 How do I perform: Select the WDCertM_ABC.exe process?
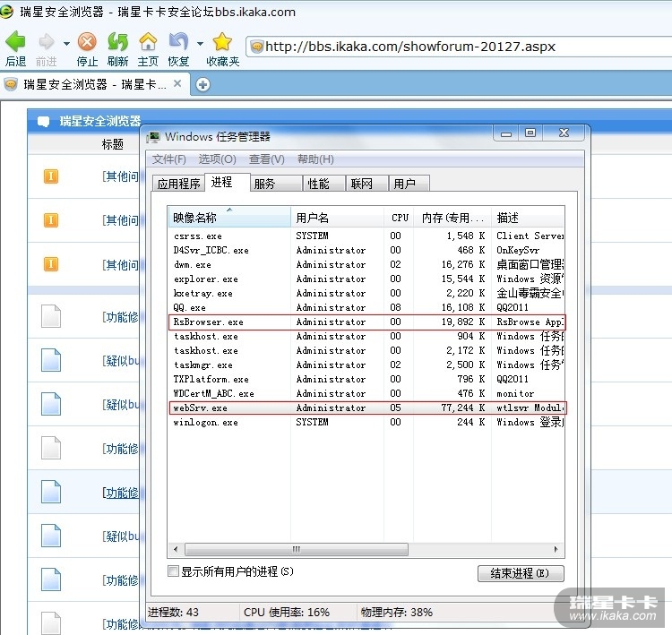(366, 393)
